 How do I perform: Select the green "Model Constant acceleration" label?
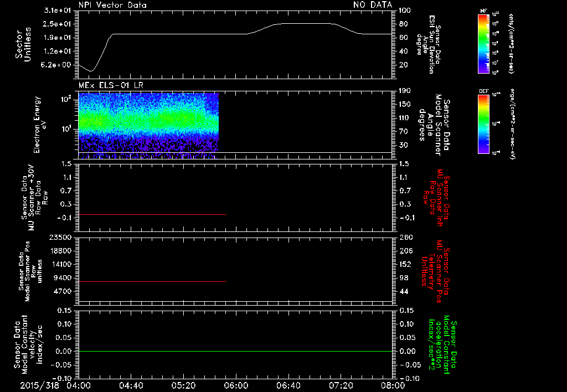coord(442,345)
